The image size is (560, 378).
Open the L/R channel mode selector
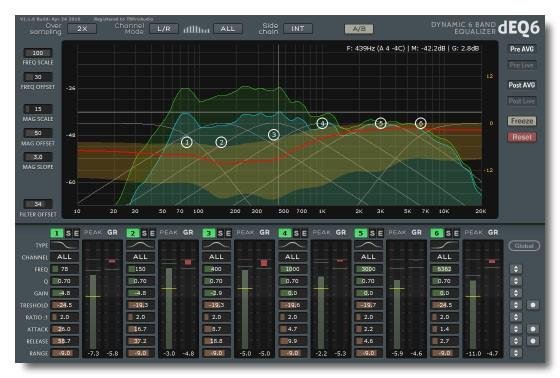coord(164,29)
